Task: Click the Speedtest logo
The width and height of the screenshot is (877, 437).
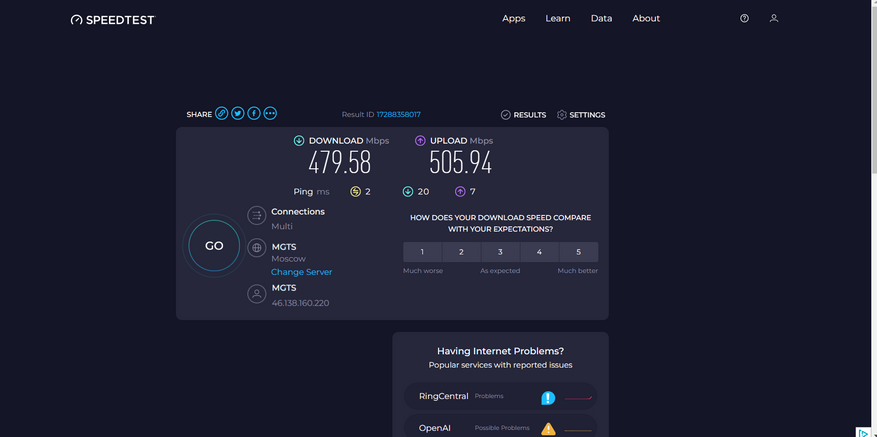Action: [112, 20]
